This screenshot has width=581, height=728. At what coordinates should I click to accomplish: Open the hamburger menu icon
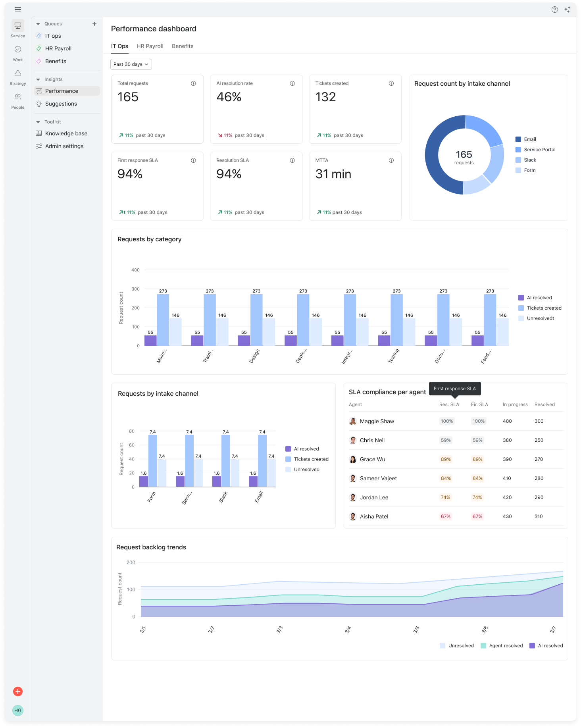tap(18, 10)
